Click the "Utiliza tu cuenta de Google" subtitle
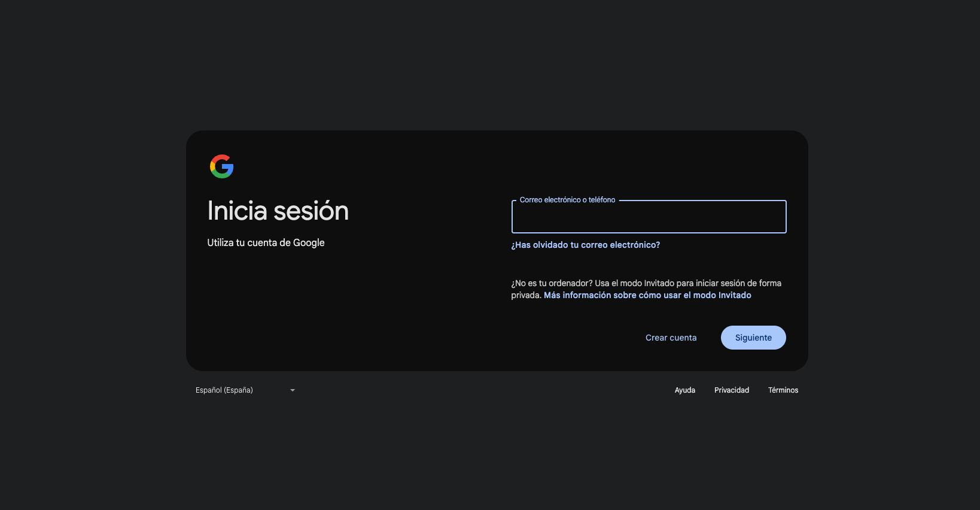This screenshot has height=510, width=980. 266,242
